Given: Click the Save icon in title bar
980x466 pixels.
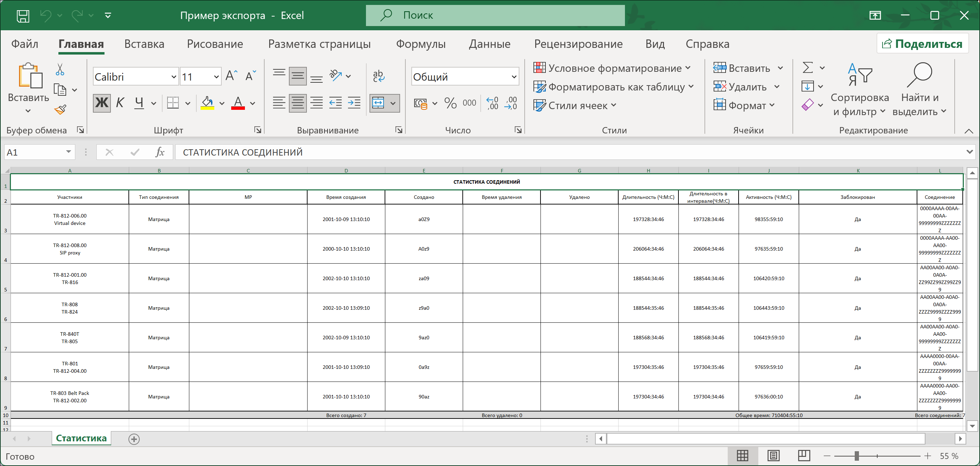Looking at the screenshot, I should coord(23,15).
